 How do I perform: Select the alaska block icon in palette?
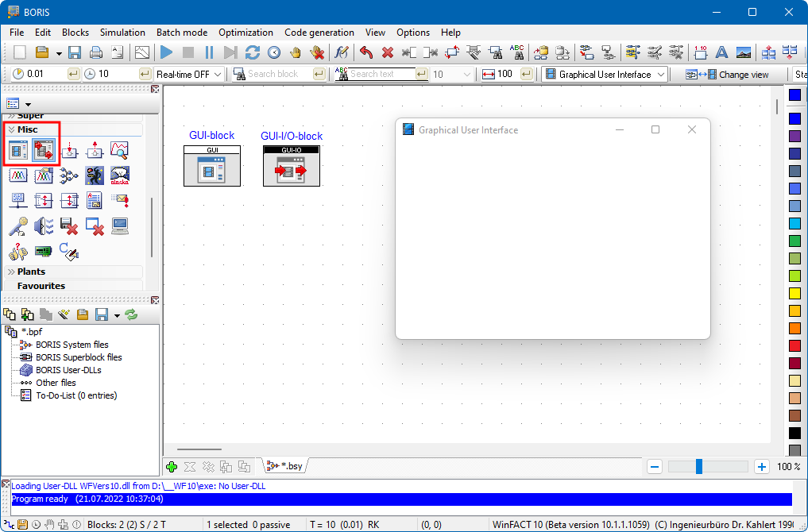[x=119, y=175]
